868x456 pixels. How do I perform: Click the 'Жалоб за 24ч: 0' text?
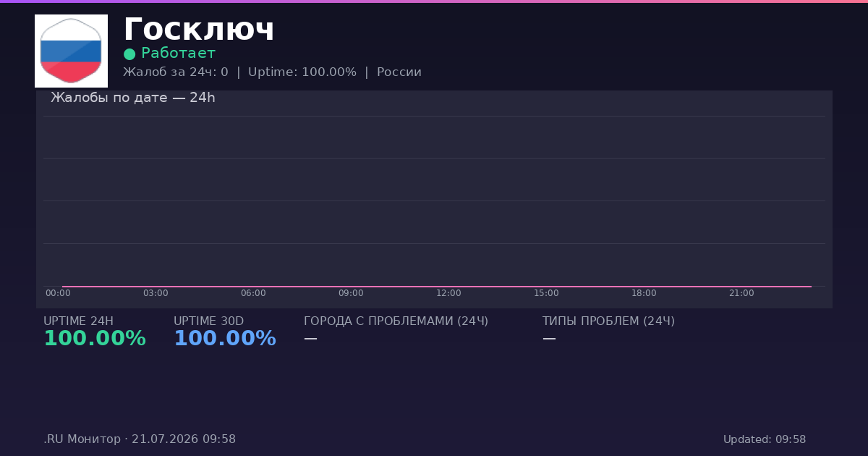(x=176, y=72)
